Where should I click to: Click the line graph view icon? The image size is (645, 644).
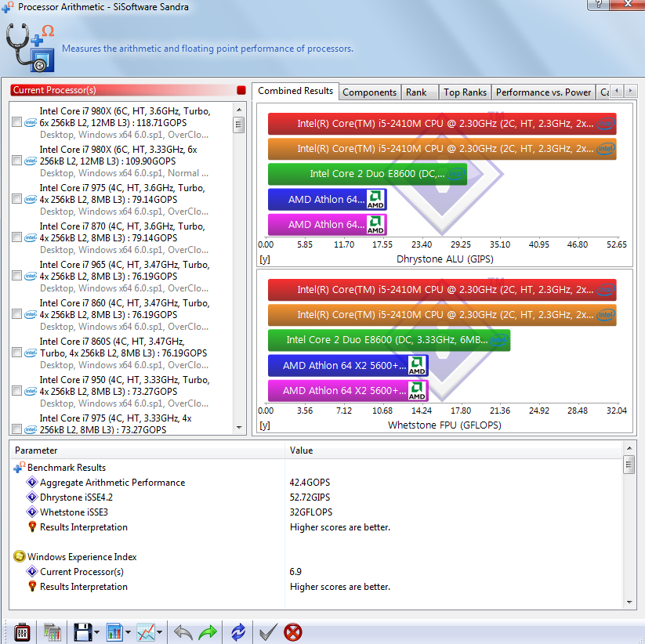[146, 632]
